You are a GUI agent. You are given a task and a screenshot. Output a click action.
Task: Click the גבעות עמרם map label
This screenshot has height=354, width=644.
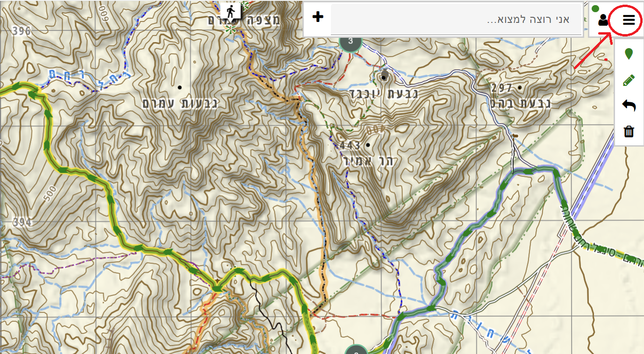pyautogui.click(x=180, y=103)
